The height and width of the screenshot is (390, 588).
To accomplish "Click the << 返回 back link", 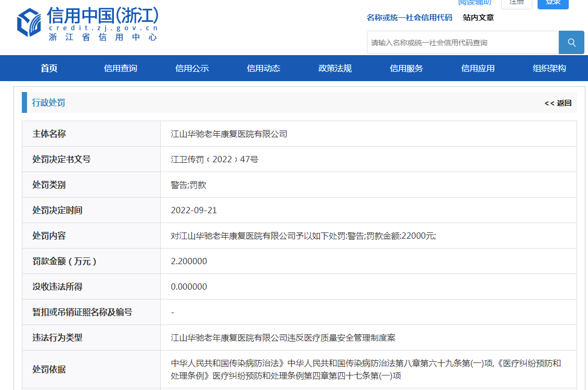I will coord(558,103).
